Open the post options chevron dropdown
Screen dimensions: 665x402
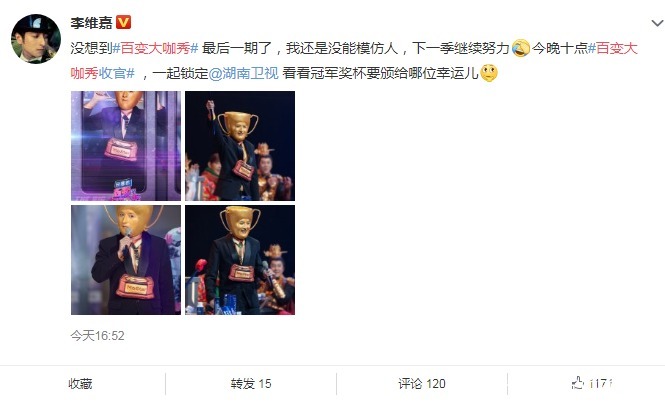[658, 23]
